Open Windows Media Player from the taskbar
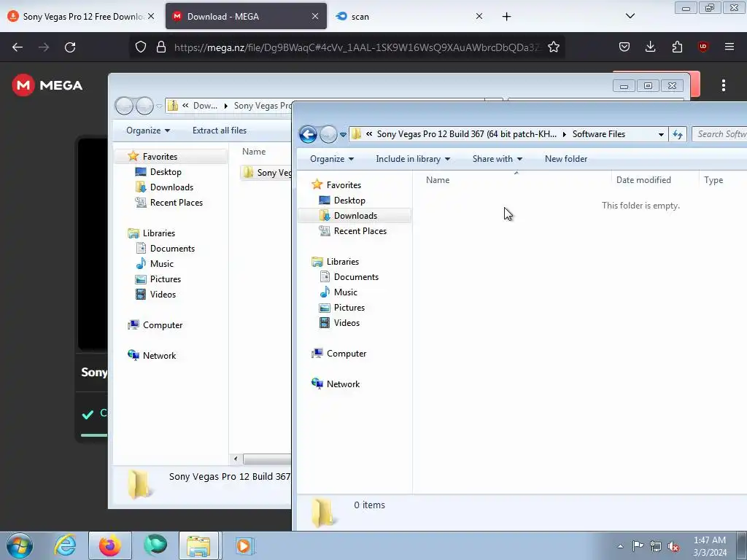The width and height of the screenshot is (747, 560). click(244, 545)
